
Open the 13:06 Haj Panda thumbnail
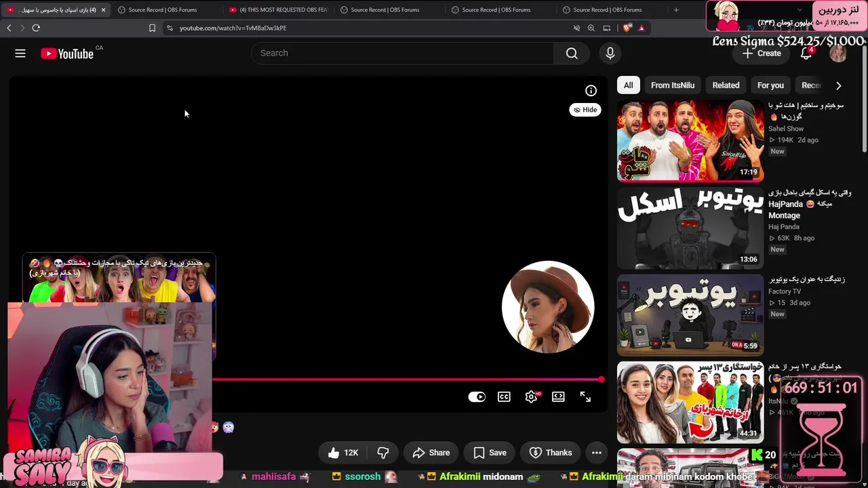[x=690, y=228]
